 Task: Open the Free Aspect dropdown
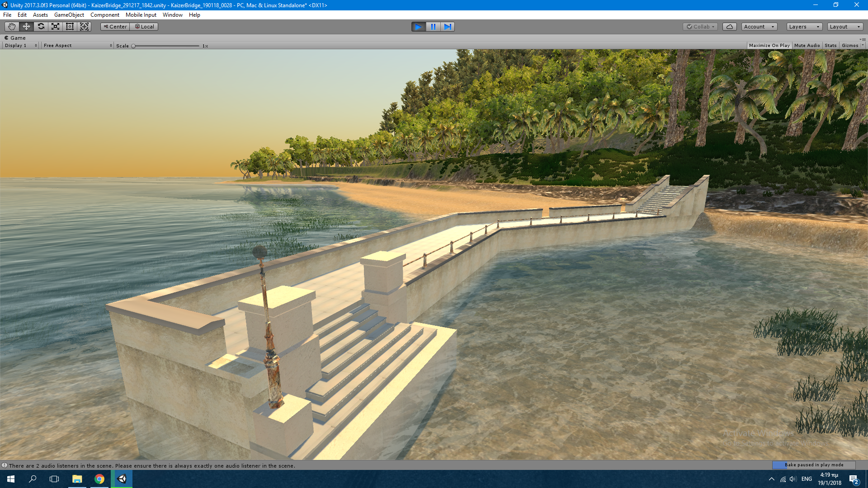(x=77, y=46)
